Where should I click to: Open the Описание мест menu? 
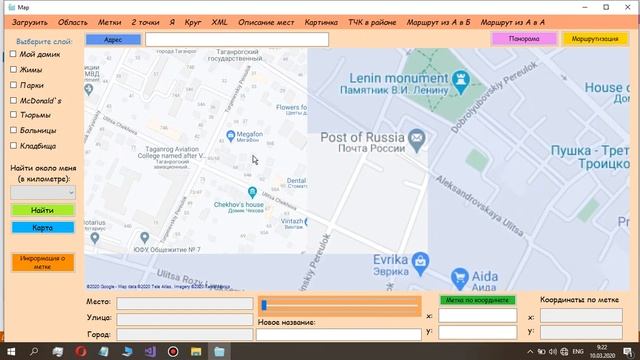(x=266, y=22)
